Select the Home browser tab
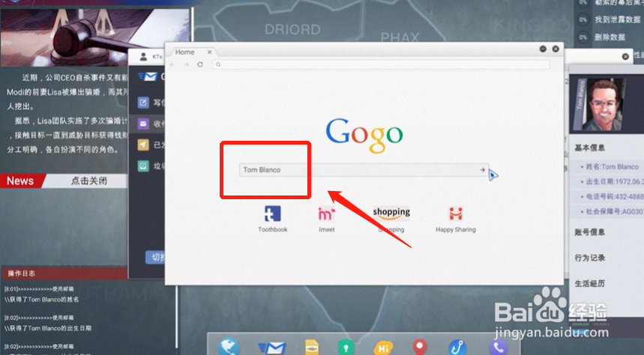This screenshot has width=644, height=355. tap(185, 52)
